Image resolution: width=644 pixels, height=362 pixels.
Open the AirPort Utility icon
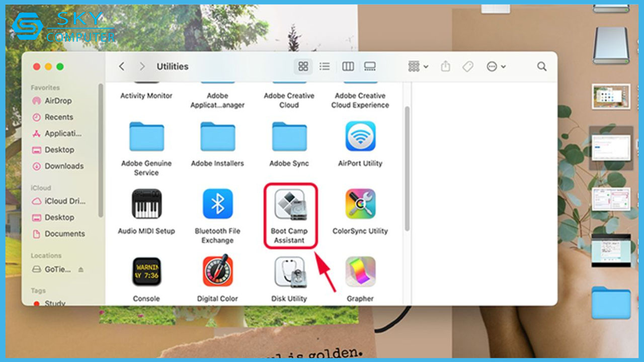(360, 136)
